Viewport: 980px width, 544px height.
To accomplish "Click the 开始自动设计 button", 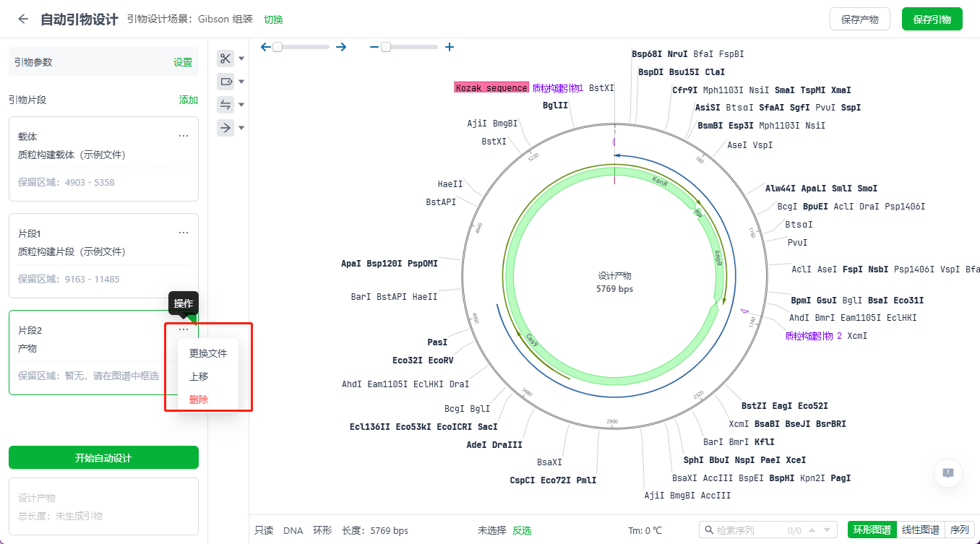I will coord(103,458).
